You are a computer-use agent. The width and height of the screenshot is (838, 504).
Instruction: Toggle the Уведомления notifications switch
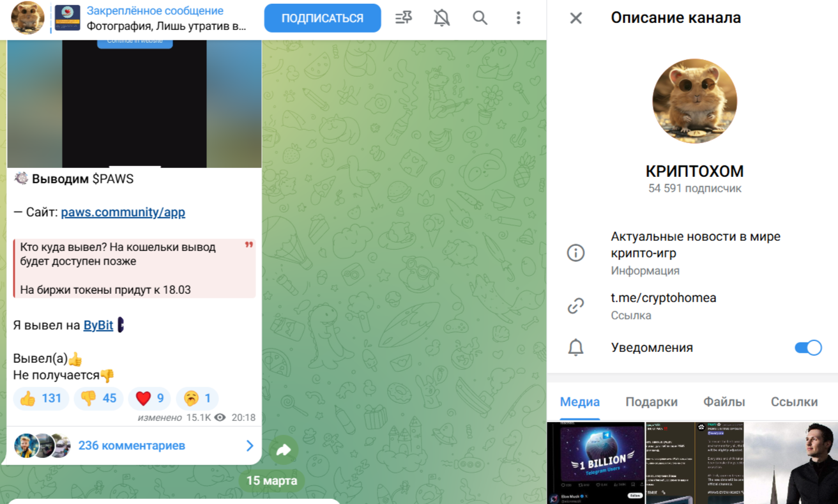[808, 348]
